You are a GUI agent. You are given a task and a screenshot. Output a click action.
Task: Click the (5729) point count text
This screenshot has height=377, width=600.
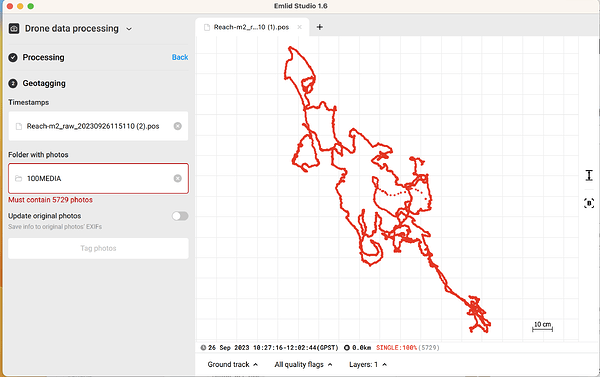[x=429, y=348]
